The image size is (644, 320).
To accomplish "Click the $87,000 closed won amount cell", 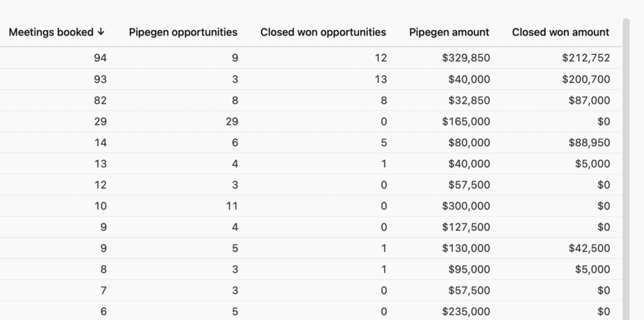I will pos(590,100).
